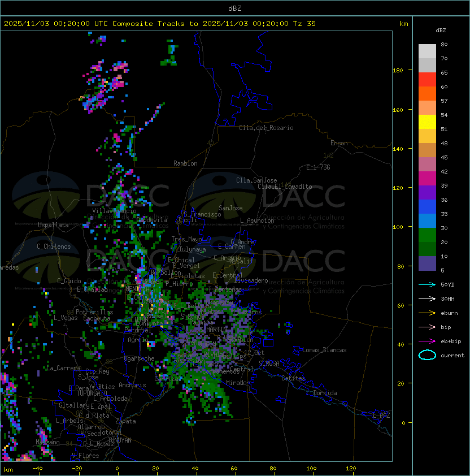470x476 pixels.
Task: Select the dark orange swatch between 60 and 57
Action: 427,93
